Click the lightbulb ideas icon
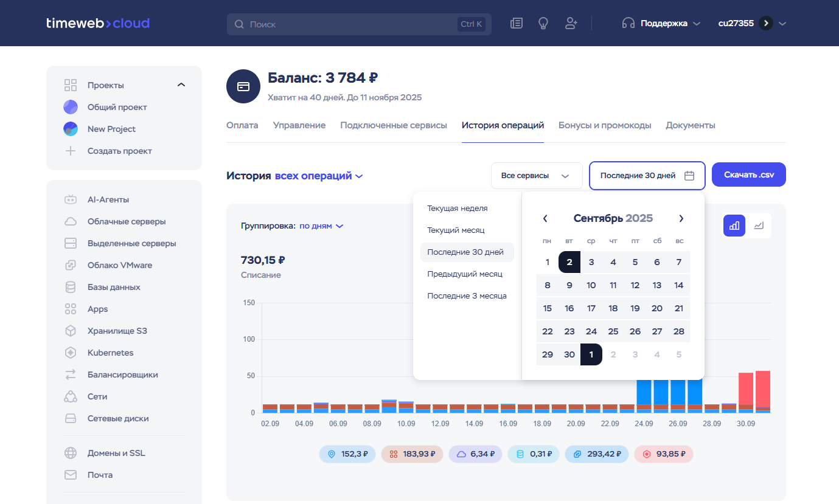Viewport: 839px width, 504px height. [543, 24]
